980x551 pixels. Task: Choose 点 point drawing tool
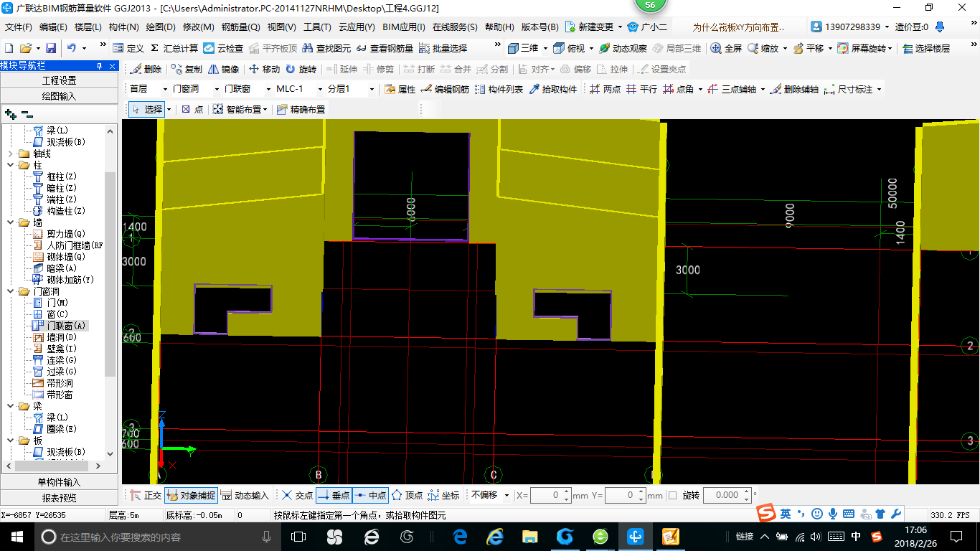pos(192,109)
